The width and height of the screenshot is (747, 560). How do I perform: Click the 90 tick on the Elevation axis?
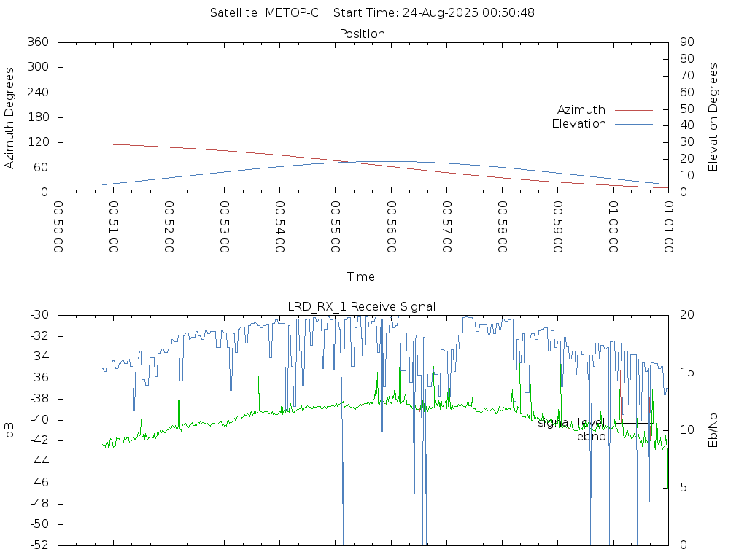pos(687,42)
